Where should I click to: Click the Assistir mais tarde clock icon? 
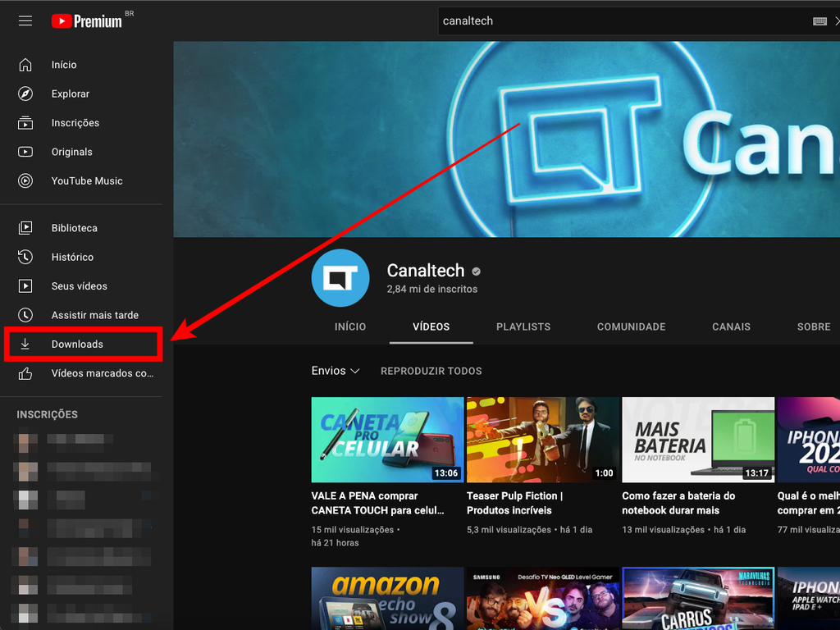pos(25,315)
